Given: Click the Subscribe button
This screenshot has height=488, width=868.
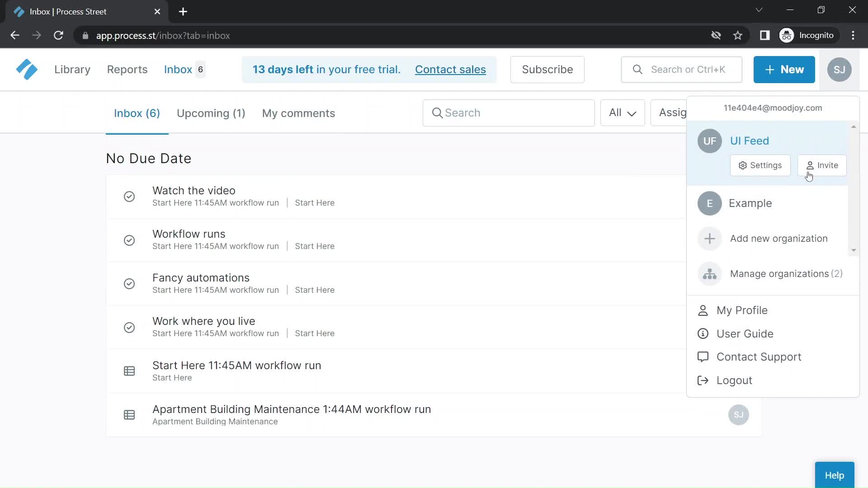Looking at the screenshot, I should (547, 70).
